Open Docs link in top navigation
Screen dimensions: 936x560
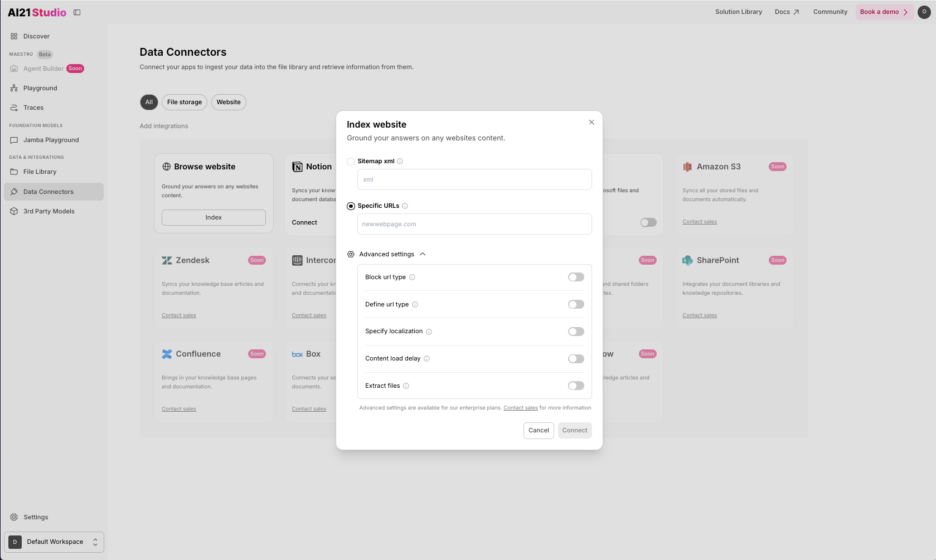point(787,12)
